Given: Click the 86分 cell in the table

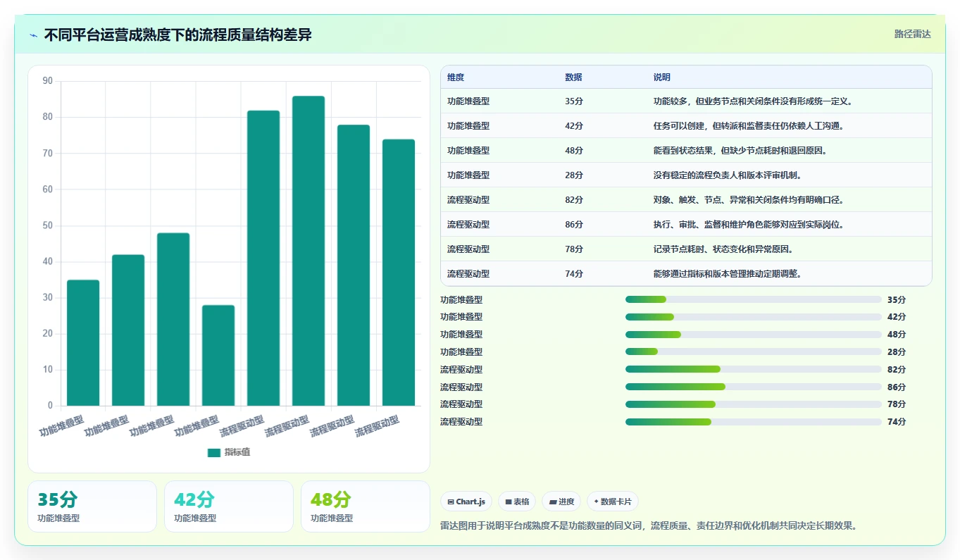Looking at the screenshot, I should [574, 225].
